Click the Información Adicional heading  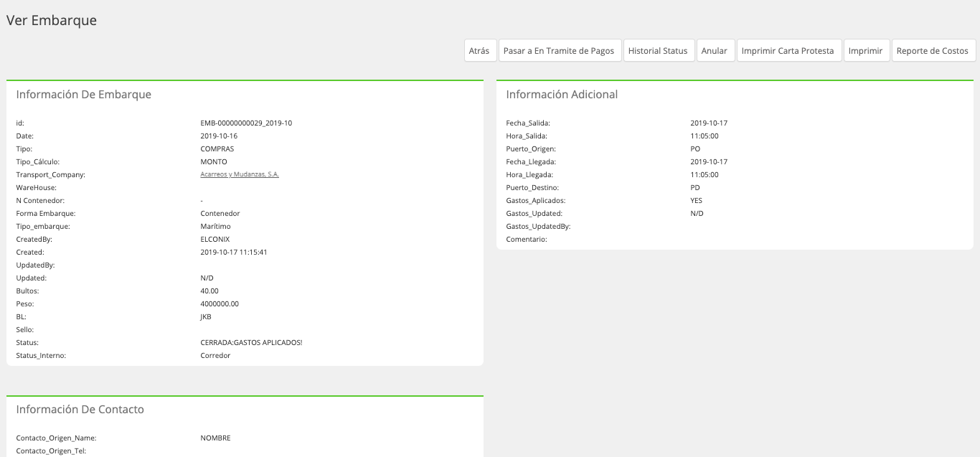pyautogui.click(x=562, y=94)
